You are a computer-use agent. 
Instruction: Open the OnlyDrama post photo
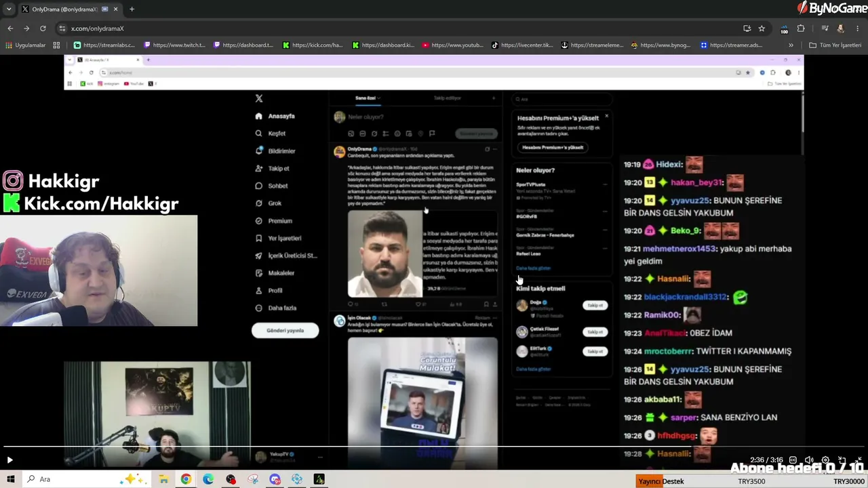click(x=385, y=253)
